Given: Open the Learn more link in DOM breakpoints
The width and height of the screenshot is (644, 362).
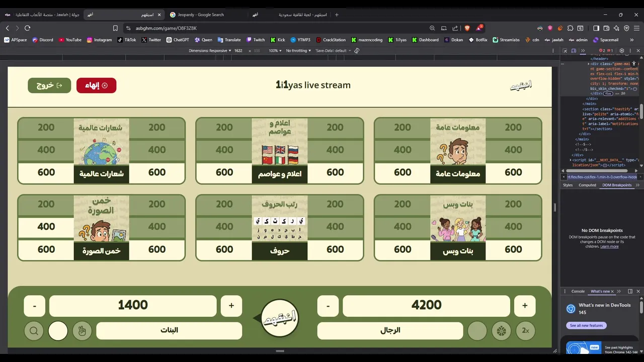Looking at the screenshot, I should click(x=609, y=246).
